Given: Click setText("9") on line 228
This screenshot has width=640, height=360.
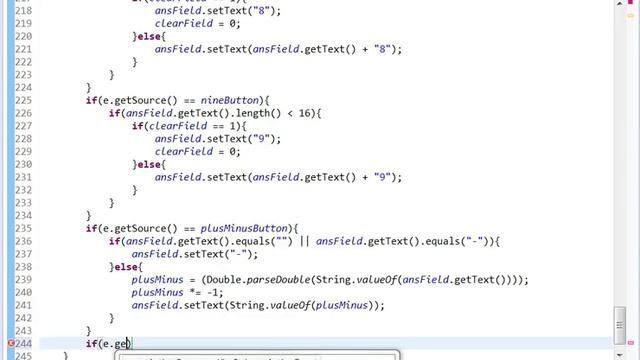Looking at the screenshot, I should pyautogui.click(x=244, y=139).
